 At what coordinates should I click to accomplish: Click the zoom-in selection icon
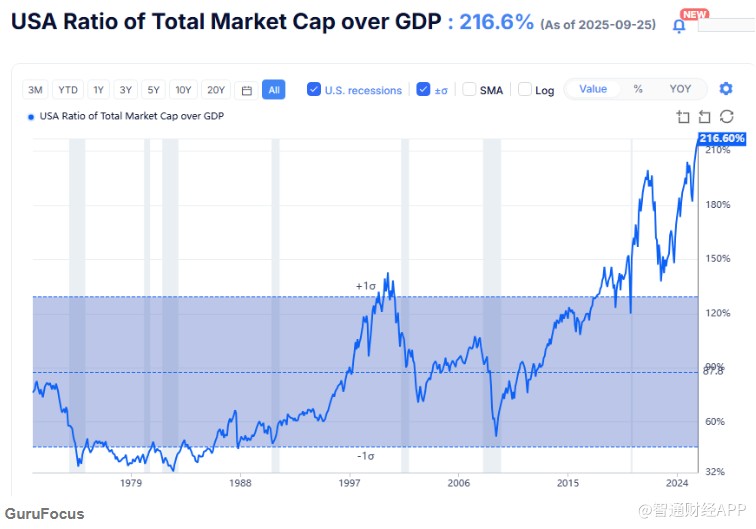pos(683,117)
